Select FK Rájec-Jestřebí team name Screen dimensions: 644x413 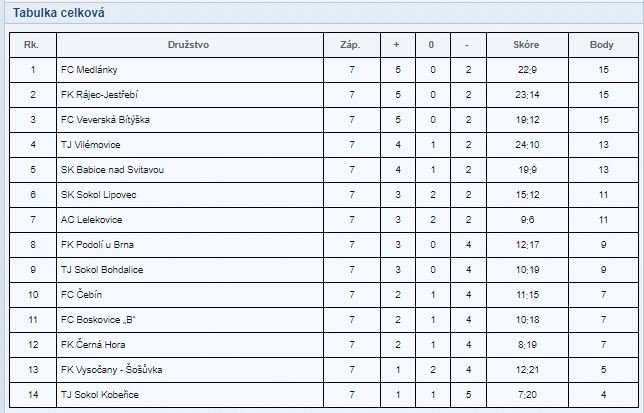[x=99, y=95]
